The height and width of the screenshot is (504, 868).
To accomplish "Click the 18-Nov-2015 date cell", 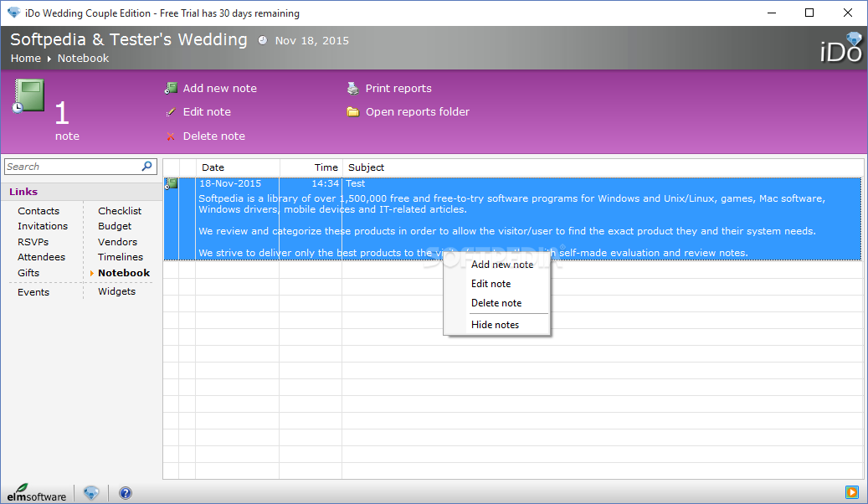I will coord(230,183).
